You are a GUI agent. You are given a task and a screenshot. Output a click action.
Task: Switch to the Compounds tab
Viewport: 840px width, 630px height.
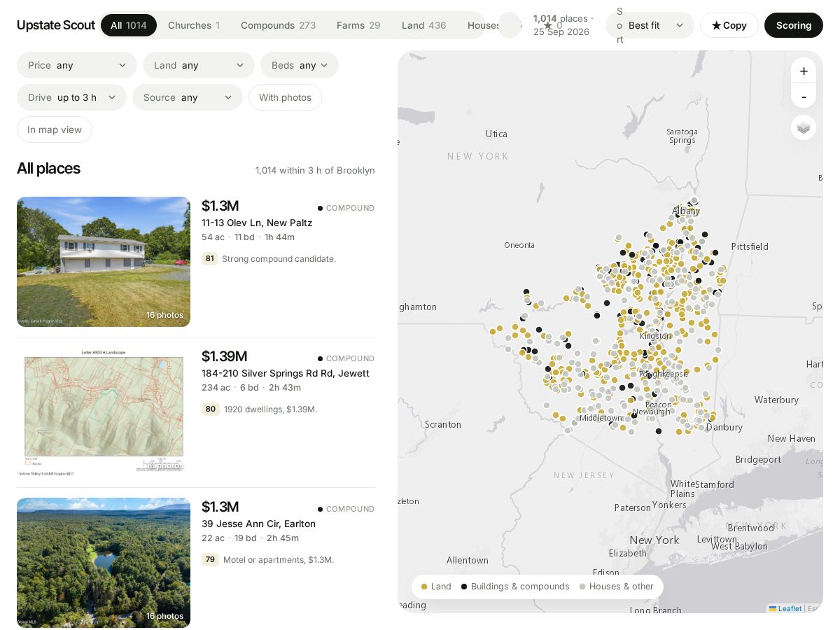[x=278, y=25]
